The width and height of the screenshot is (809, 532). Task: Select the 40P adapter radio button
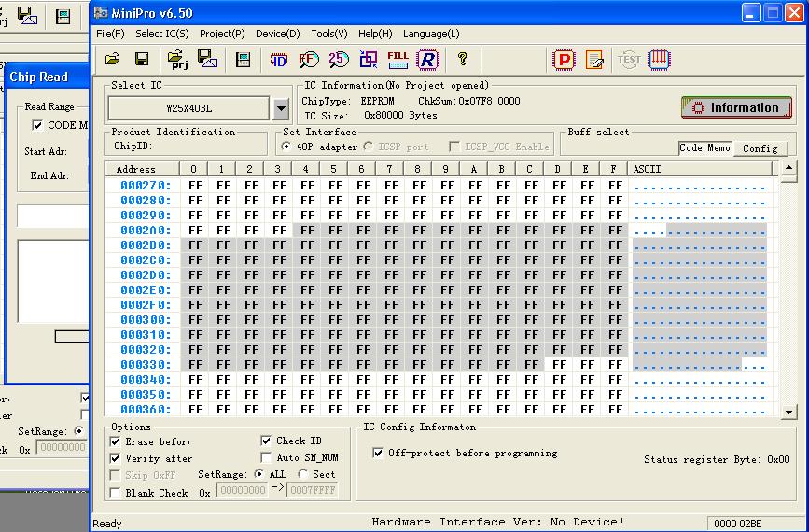(286, 147)
